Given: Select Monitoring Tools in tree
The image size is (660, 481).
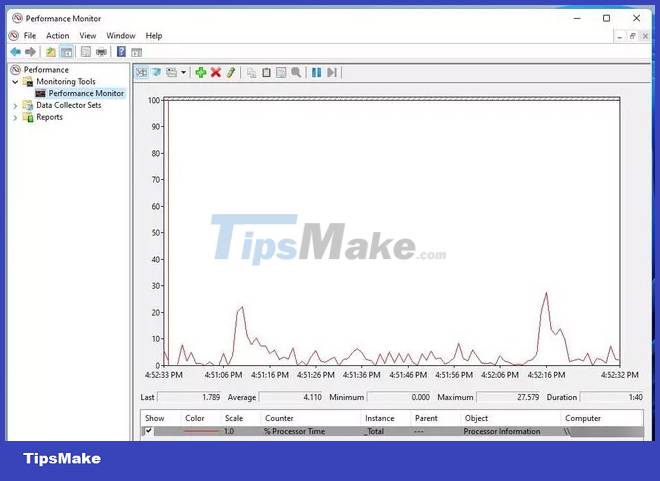Looking at the screenshot, I should click(x=66, y=81).
